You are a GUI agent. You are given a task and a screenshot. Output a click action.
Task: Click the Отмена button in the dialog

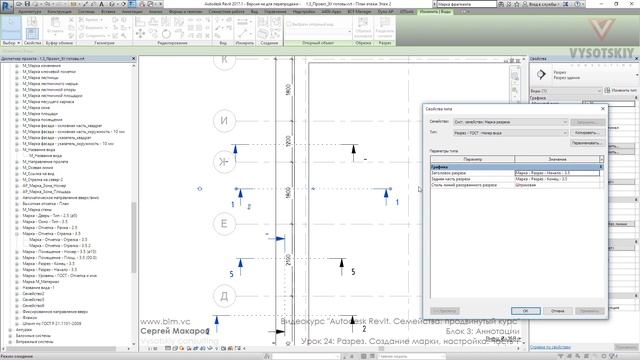pos(558,311)
